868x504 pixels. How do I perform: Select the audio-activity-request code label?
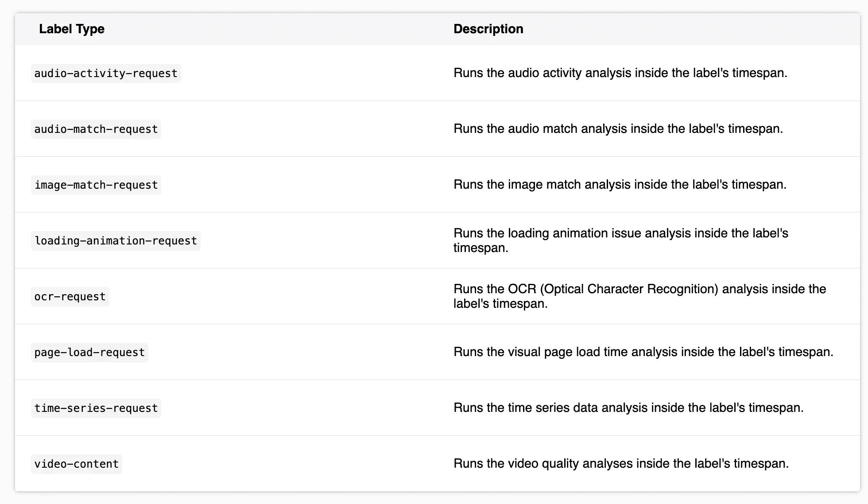pyautogui.click(x=106, y=73)
